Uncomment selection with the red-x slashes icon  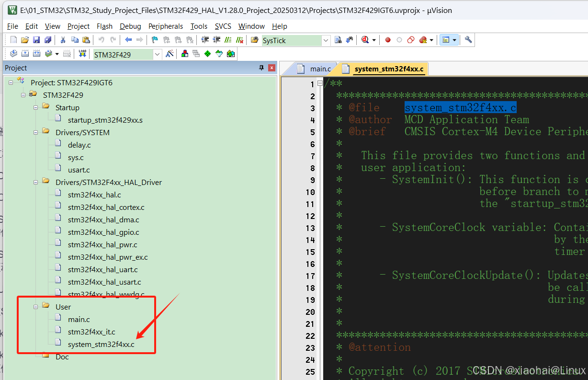coord(239,40)
